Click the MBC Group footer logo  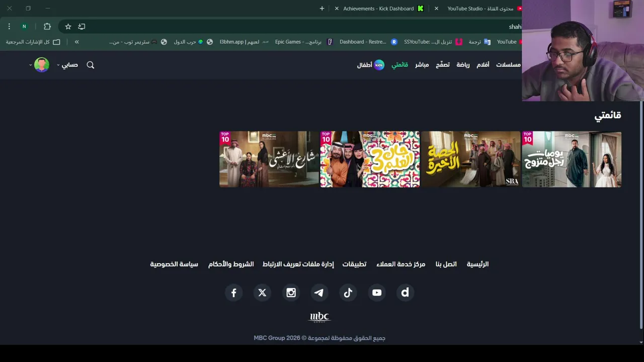click(x=319, y=317)
